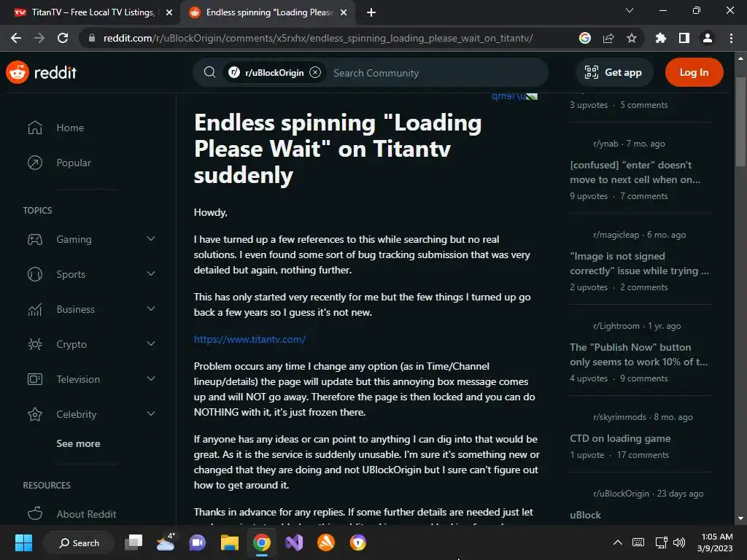
Task: Go back with browser back arrow
Action: click(16, 38)
